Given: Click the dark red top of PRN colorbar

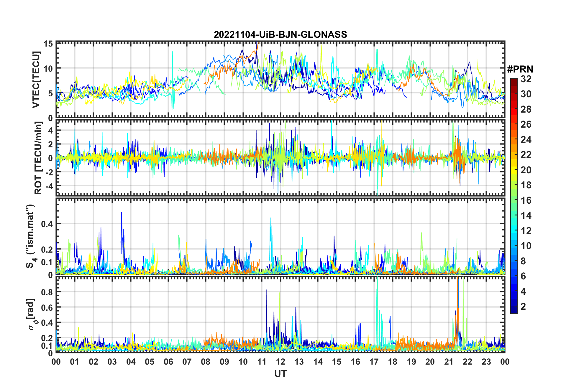Looking at the screenshot, I should pos(514,82).
